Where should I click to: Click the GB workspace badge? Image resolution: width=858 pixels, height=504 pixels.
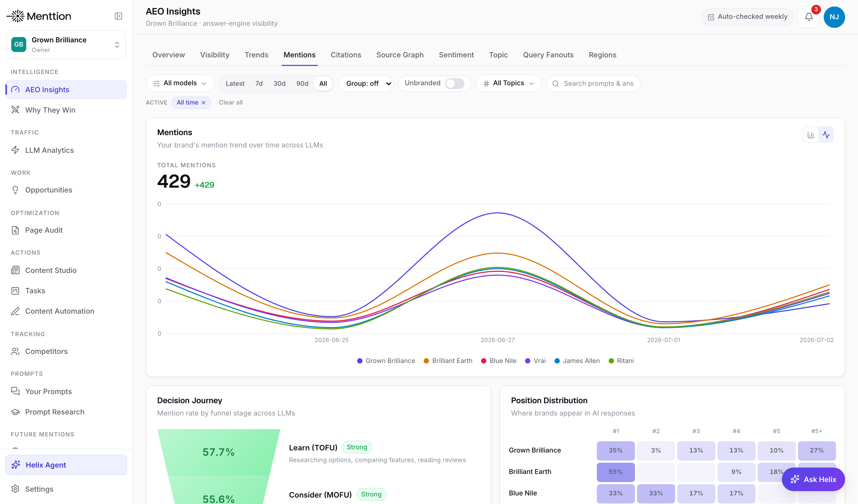(19, 45)
